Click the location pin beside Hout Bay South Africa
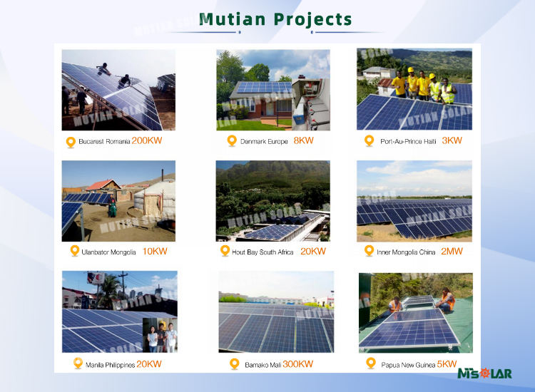The width and height of the screenshot is (535, 392). click(x=225, y=251)
